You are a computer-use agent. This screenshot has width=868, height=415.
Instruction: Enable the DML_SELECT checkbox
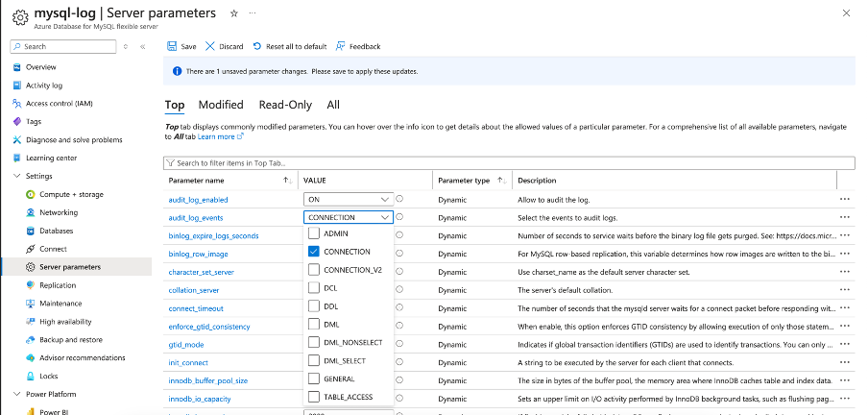tap(314, 360)
